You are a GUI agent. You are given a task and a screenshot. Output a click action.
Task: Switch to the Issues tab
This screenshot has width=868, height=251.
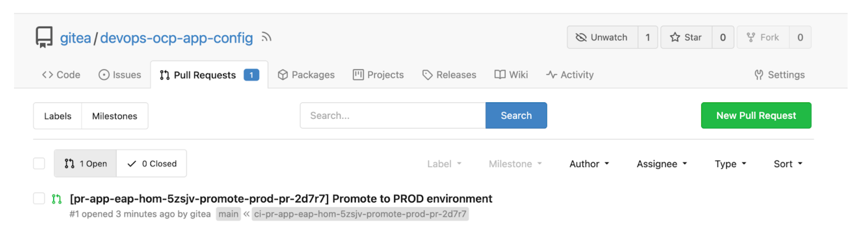[120, 75]
